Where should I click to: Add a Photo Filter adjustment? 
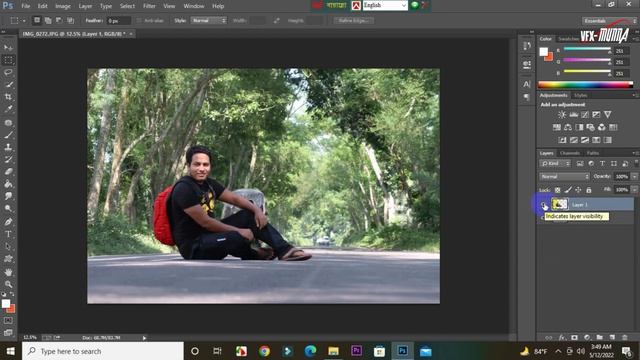pos(590,127)
